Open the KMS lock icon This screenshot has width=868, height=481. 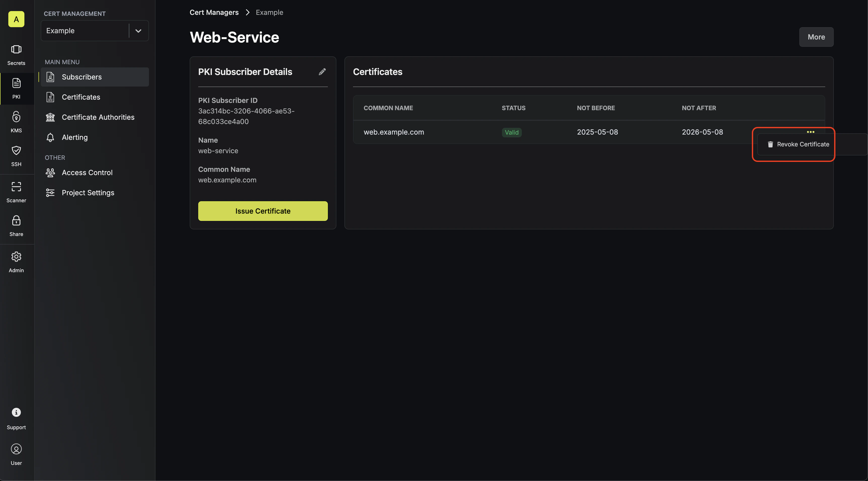16,116
